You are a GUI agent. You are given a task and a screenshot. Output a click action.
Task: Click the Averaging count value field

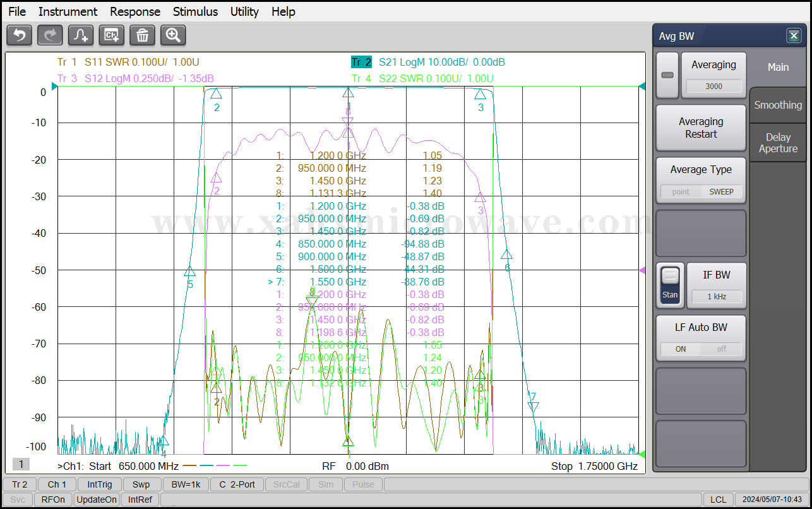(x=713, y=87)
